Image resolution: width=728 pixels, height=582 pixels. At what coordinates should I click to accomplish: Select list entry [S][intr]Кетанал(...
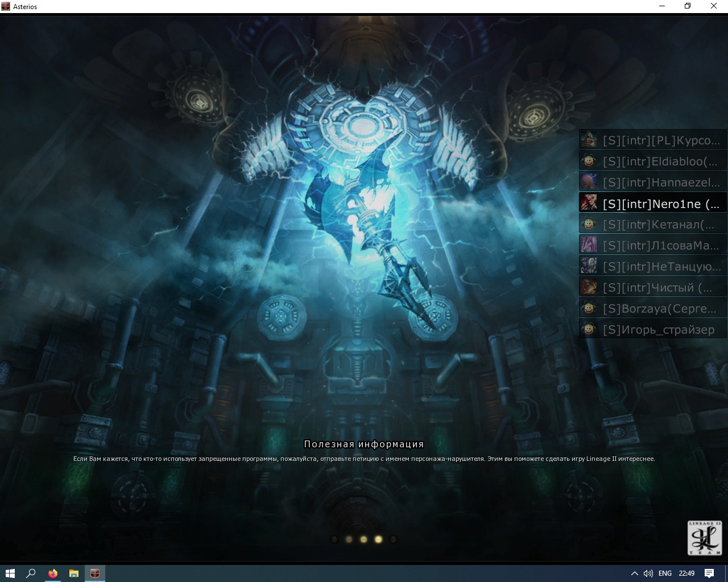(653, 224)
